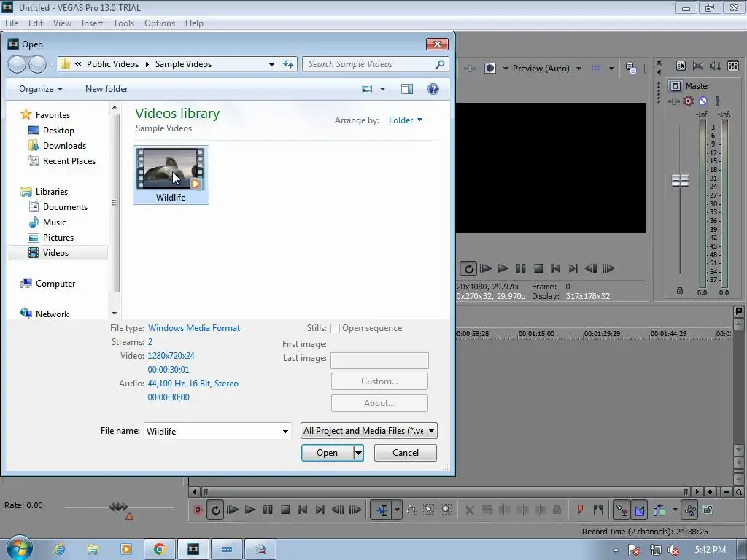Click the Refresh button next to the address bar
This screenshot has height=560, width=747.
pyautogui.click(x=288, y=64)
